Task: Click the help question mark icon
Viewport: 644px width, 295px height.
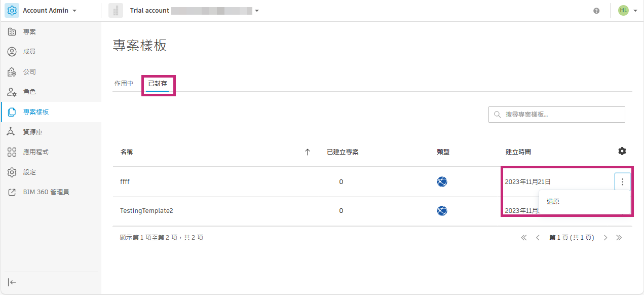Action: (x=596, y=11)
